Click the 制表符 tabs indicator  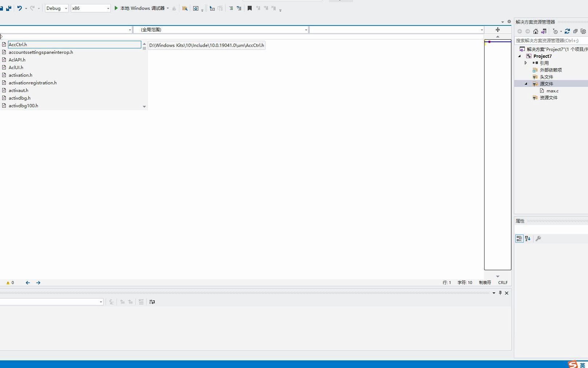(485, 283)
